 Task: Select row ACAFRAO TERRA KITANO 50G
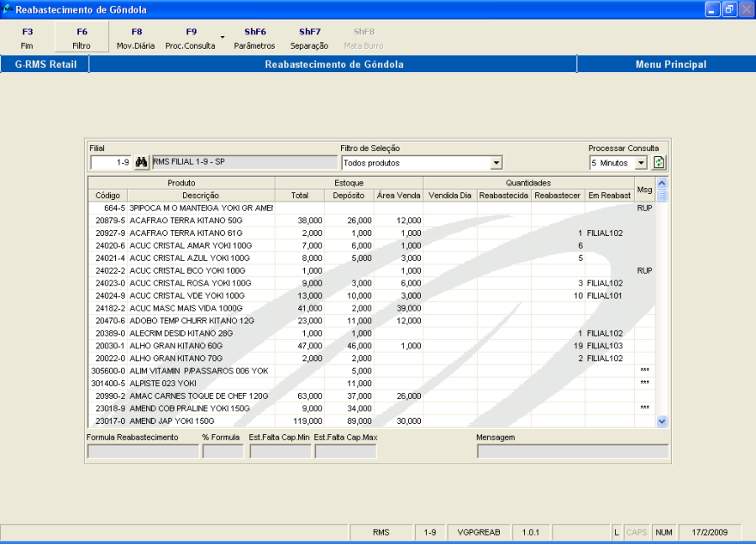(x=371, y=221)
